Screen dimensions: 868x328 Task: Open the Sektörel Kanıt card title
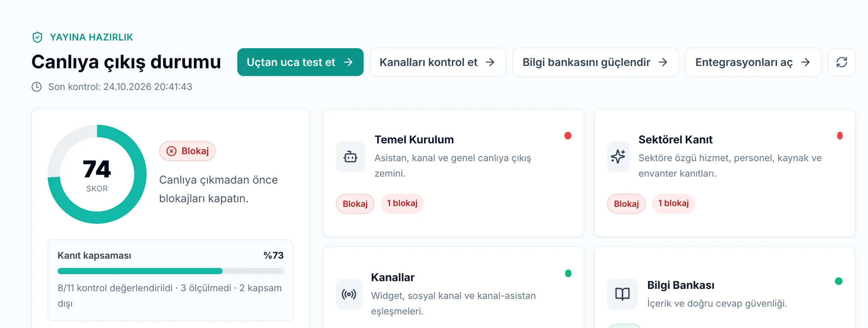coord(675,140)
